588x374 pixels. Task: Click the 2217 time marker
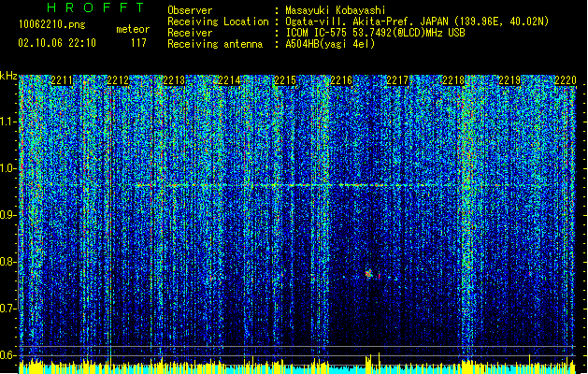pos(397,80)
